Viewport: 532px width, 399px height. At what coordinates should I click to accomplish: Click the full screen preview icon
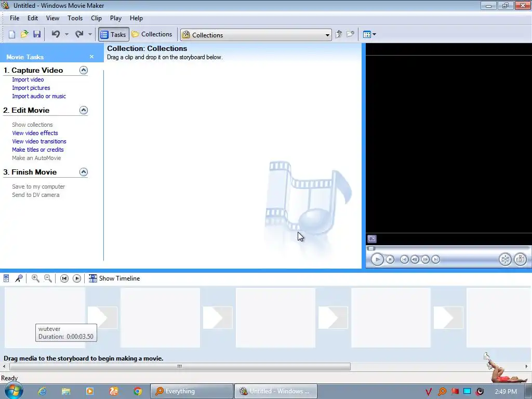[x=372, y=239]
